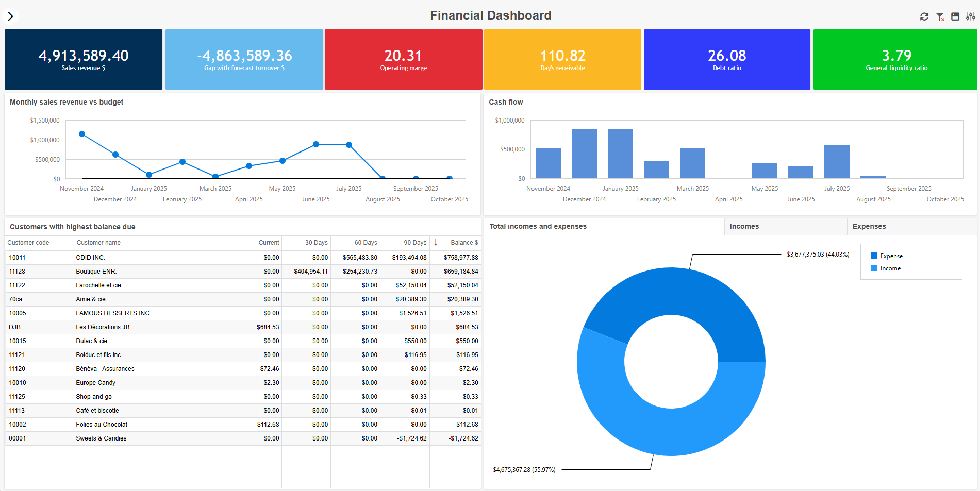
Task: Switch to the Expenses tab
Action: tap(869, 226)
